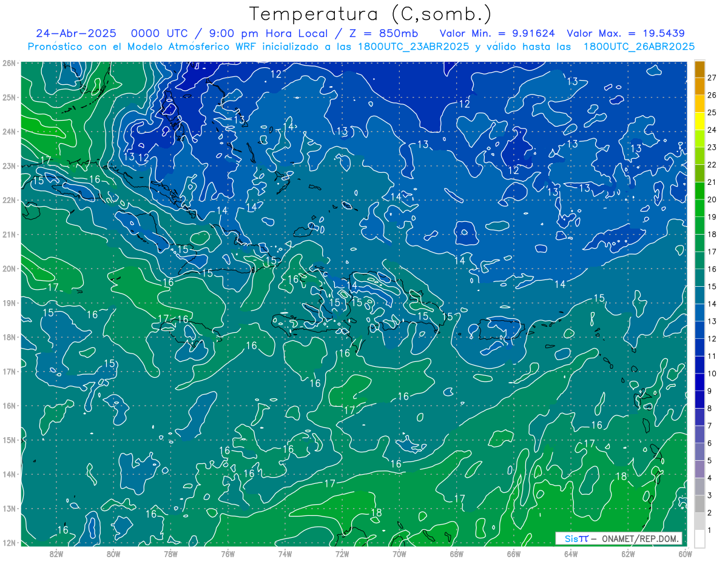Screen dimensions: 728x562
Task: Click the 16N latitude axis label
Action: tap(8, 406)
